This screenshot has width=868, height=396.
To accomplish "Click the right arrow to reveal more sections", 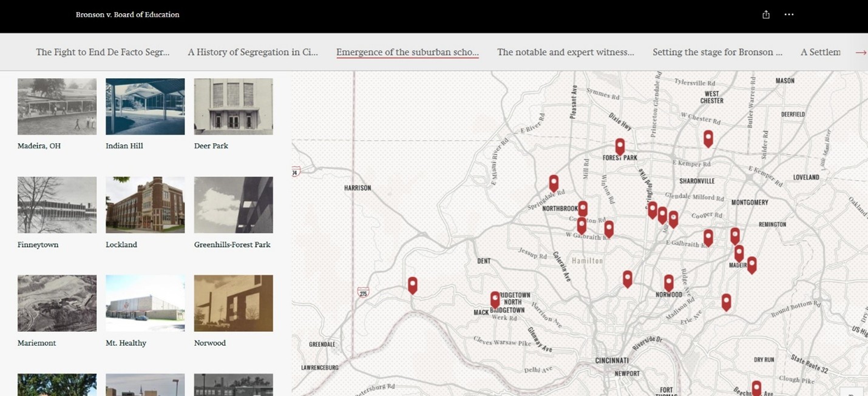I will pos(861,52).
